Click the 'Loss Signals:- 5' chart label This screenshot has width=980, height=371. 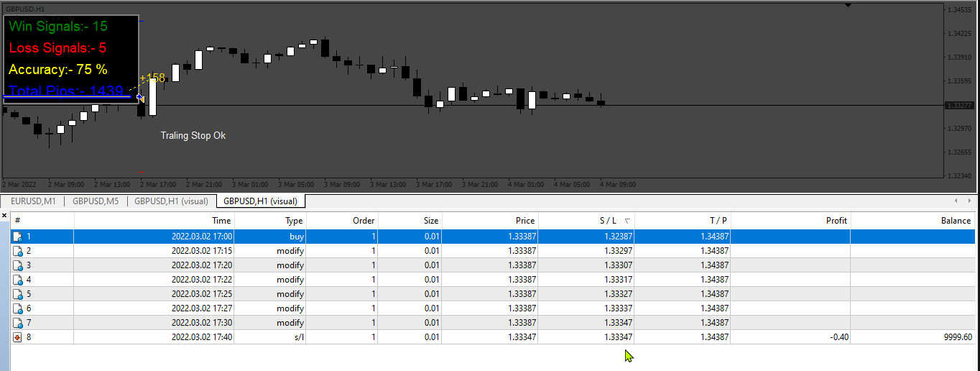57,48
